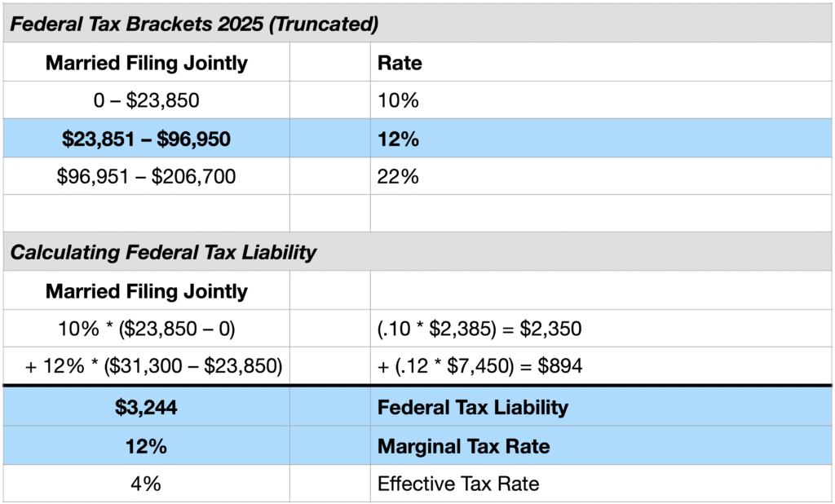Select the 4% effective rate value
The height and width of the screenshot is (504, 835).
pos(147,484)
